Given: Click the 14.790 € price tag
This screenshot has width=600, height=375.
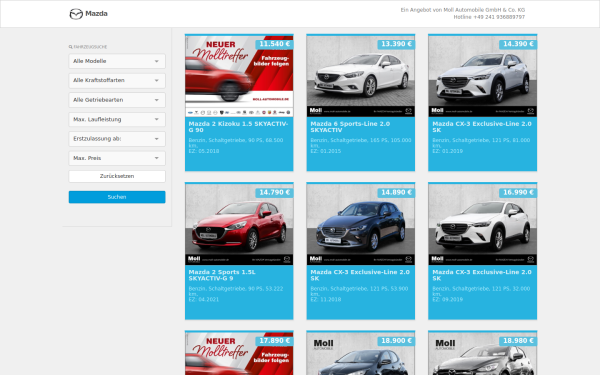Looking at the screenshot, I should coord(274,192).
